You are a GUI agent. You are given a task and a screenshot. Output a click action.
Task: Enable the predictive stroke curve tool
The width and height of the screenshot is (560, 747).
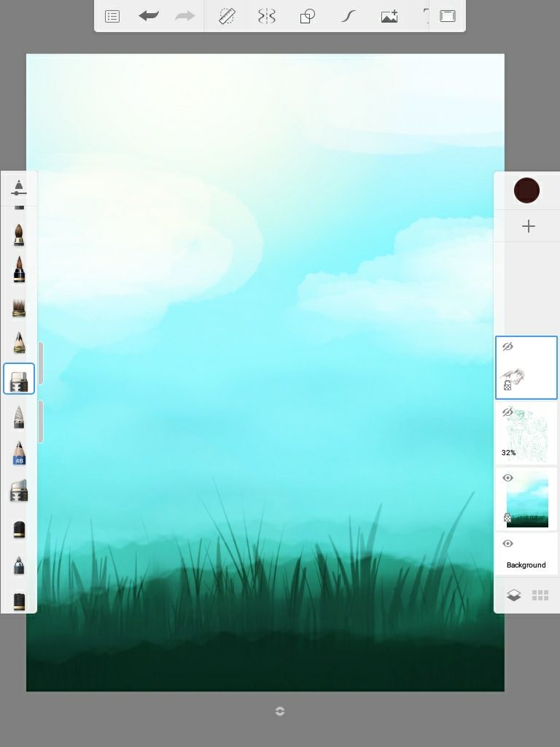[349, 17]
